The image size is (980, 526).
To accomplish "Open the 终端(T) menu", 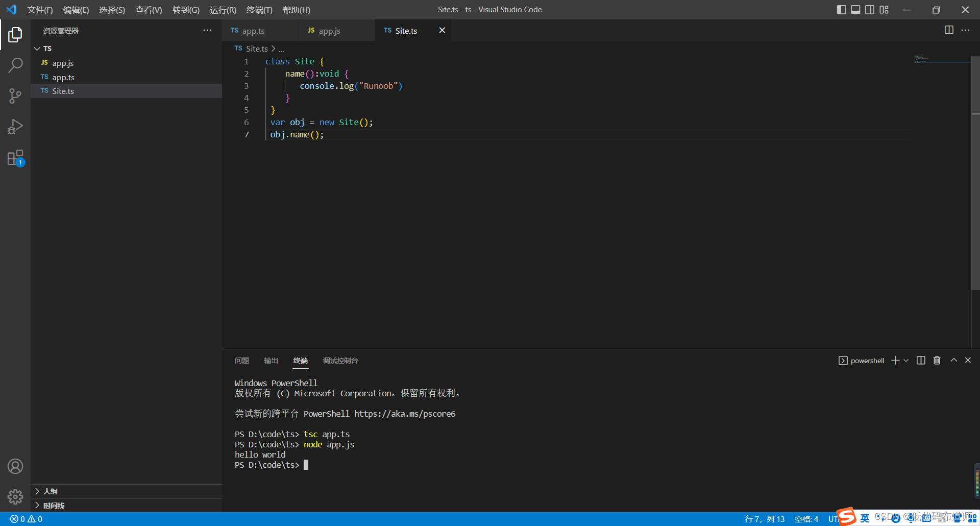I will [259, 10].
